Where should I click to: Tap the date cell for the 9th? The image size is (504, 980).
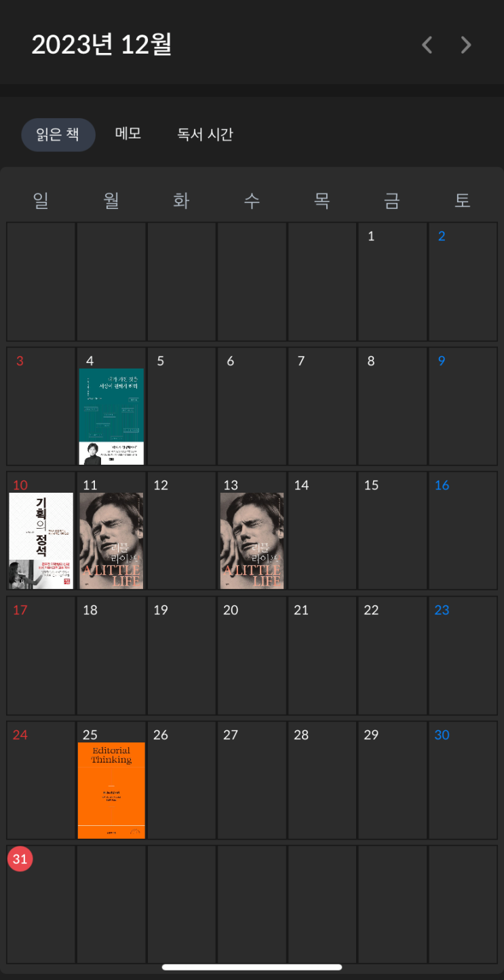[463, 407]
